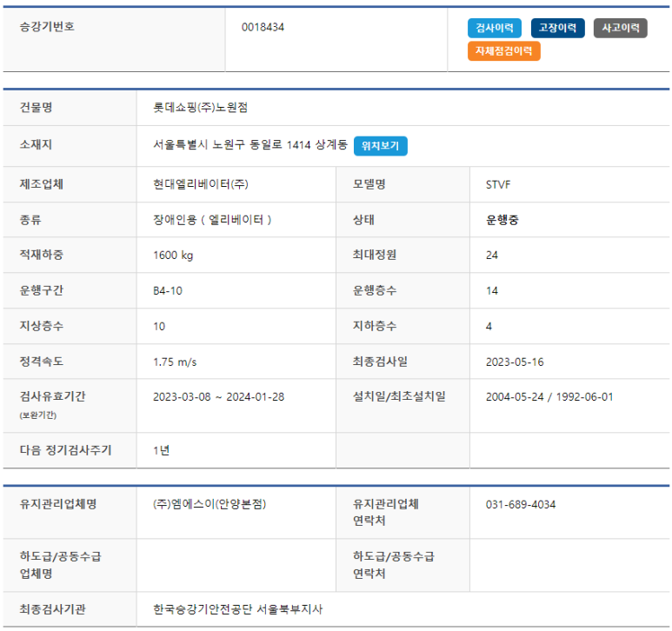This screenshot has width=672, height=631.
Task: Click the 지하층수 label
Action: [375, 326]
